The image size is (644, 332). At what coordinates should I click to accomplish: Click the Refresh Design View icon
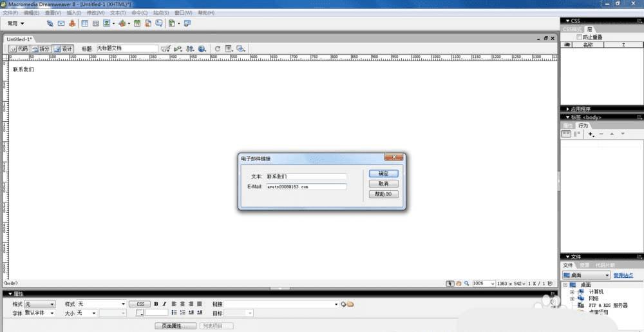tap(218, 48)
